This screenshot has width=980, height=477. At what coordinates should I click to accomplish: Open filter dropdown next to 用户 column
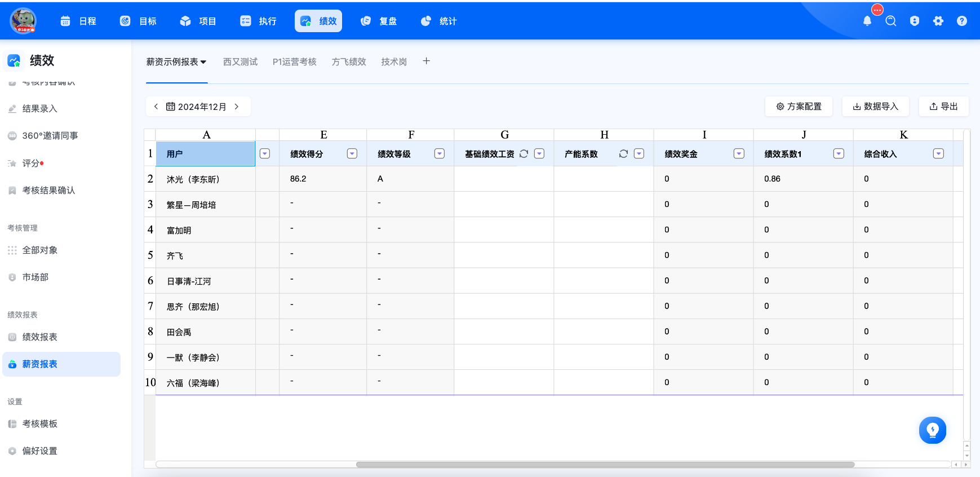click(x=265, y=154)
